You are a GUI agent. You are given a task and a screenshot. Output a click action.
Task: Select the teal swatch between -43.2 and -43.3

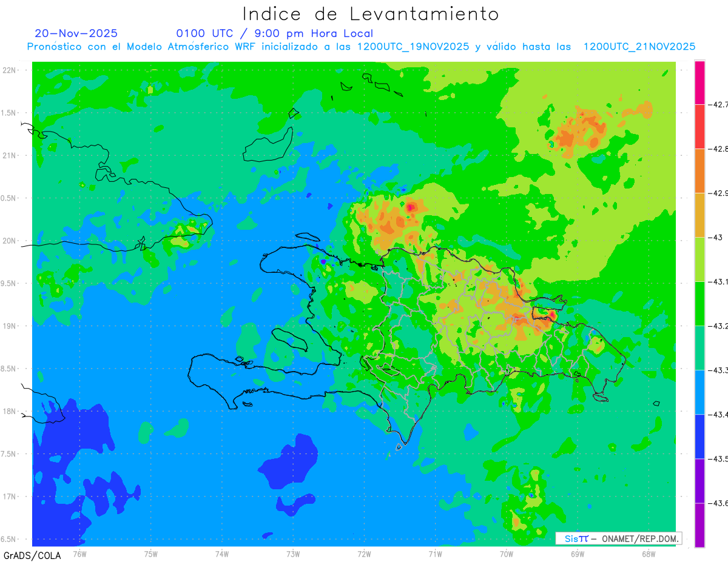[699, 347]
